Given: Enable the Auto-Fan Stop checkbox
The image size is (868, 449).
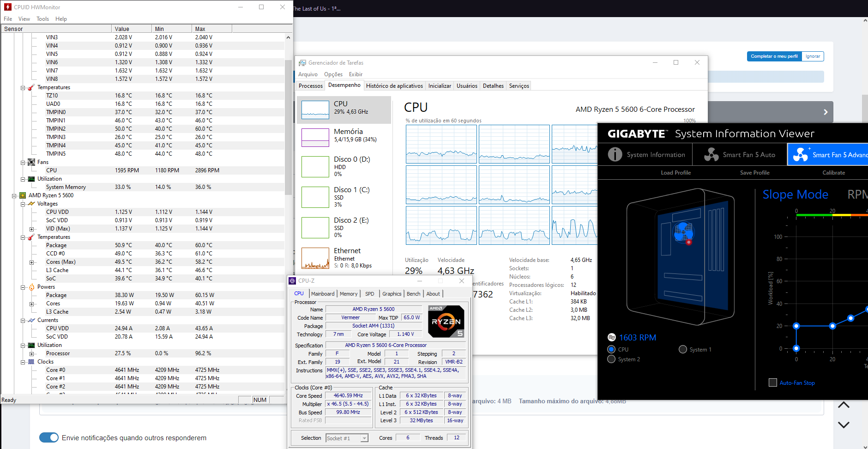Looking at the screenshot, I should pos(772,382).
